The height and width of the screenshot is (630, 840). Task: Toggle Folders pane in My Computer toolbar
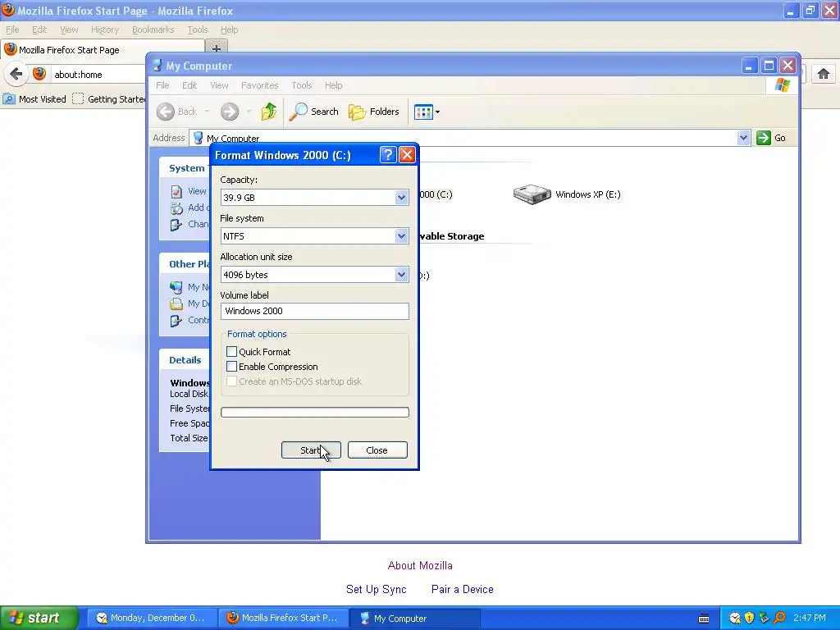(x=374, y=112)
